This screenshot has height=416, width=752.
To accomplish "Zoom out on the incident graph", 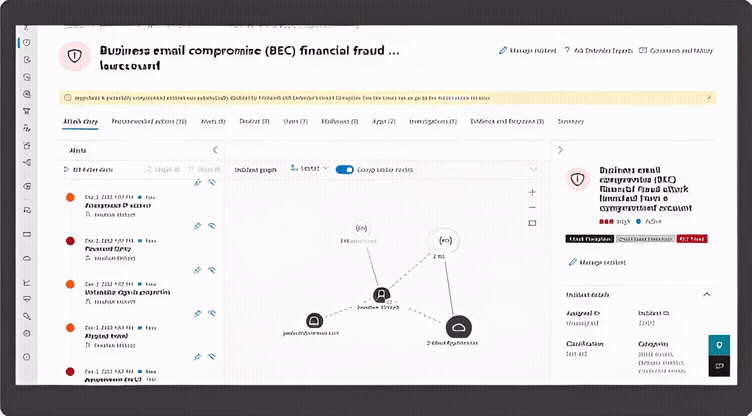I will coord(532,207).
